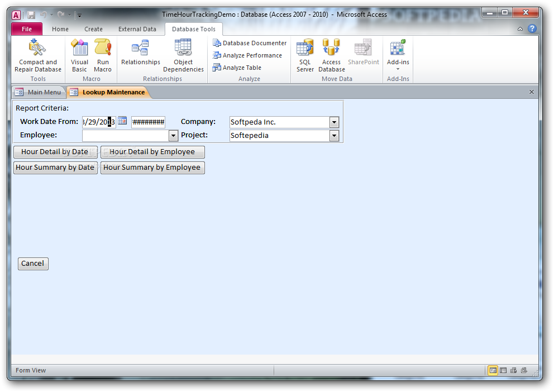Split to an Access Database

[x=331, y=56]
